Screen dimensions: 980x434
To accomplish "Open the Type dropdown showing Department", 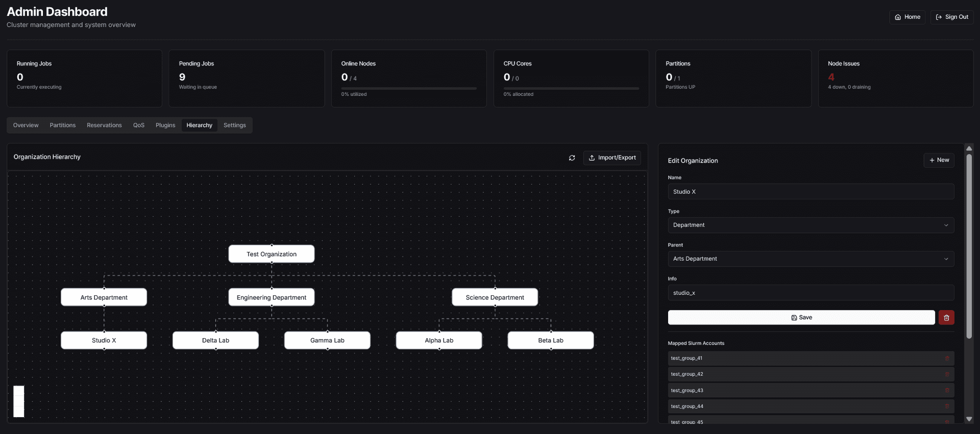I will pos(811,225).
